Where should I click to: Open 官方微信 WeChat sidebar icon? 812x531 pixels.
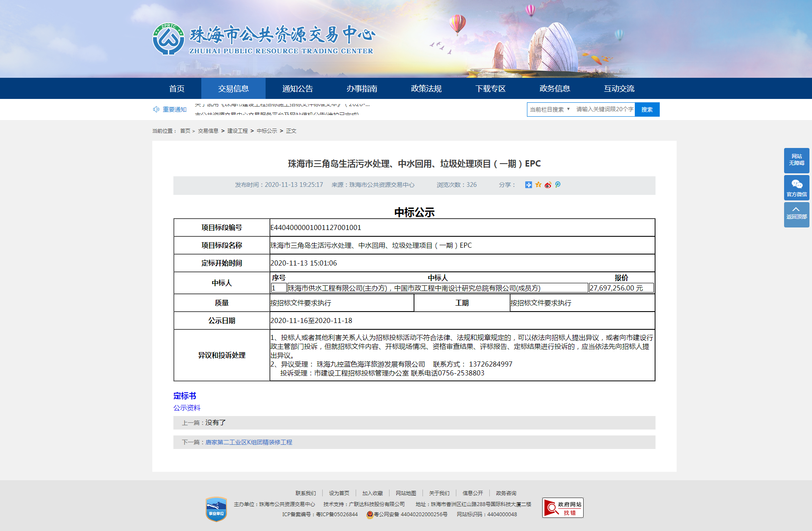(x=796, y=188)
